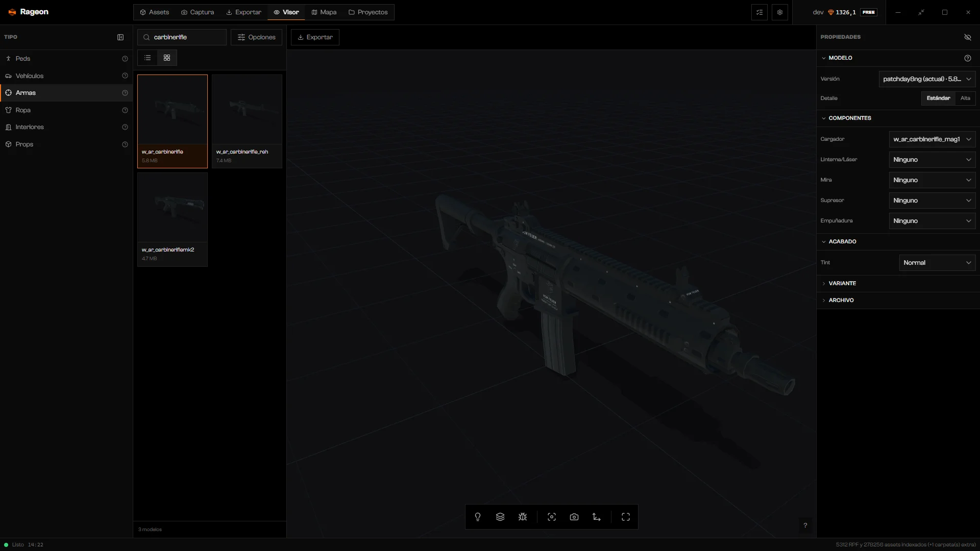Open the Proyectos tab
Viewport: 980px width, 551px height.
[368, 12]
